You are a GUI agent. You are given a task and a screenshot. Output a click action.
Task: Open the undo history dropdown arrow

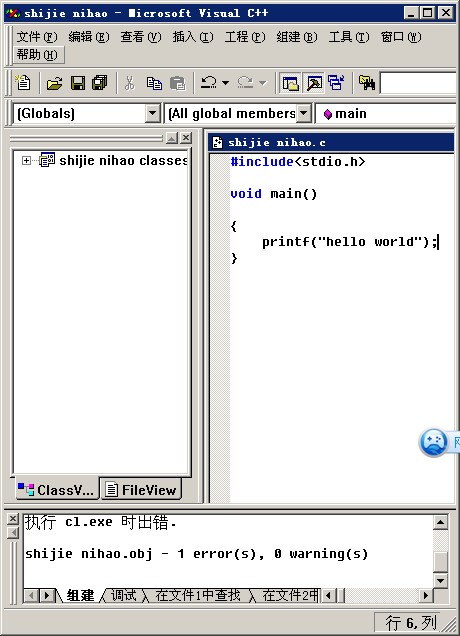[226, 83]
